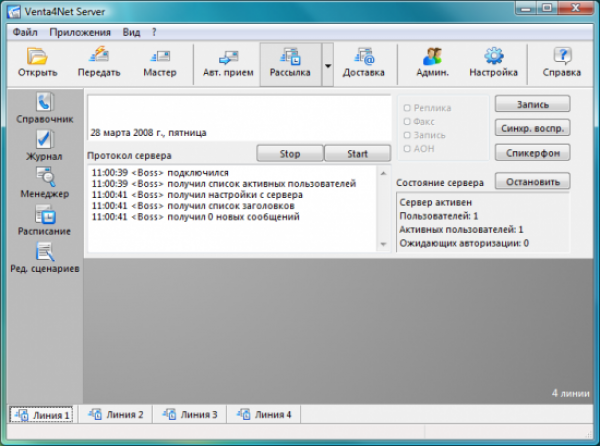Viewport: 600px width, 446px height.
Task: Select log line 'получил список заголовков'
Action: click(x=193, y=206)
